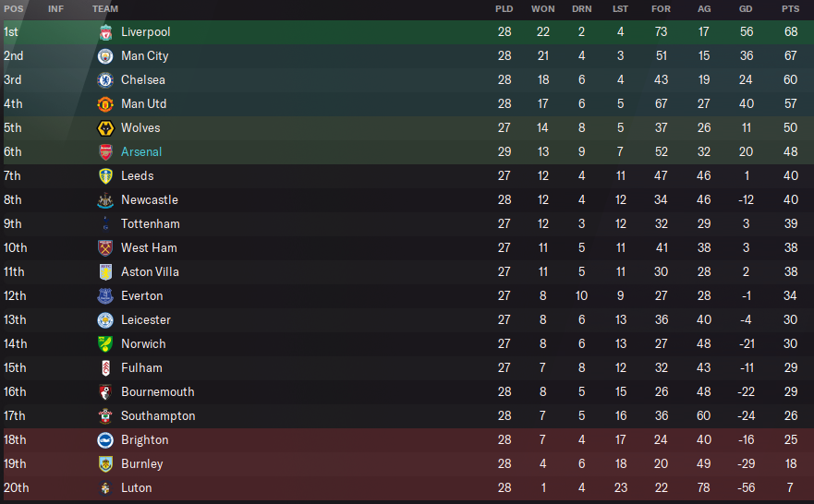Select the Chelsea badge icon

pos(105,80)
